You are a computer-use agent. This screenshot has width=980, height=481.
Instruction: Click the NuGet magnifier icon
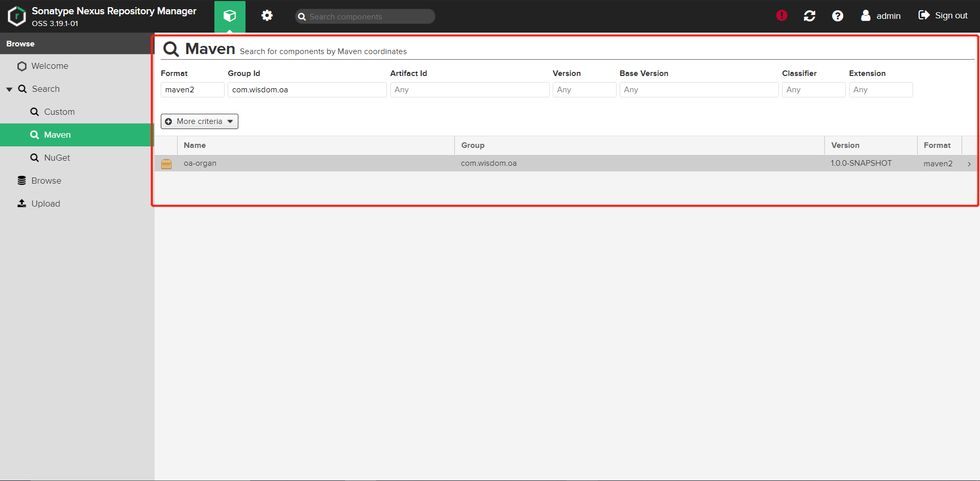[x=35, y=158]
